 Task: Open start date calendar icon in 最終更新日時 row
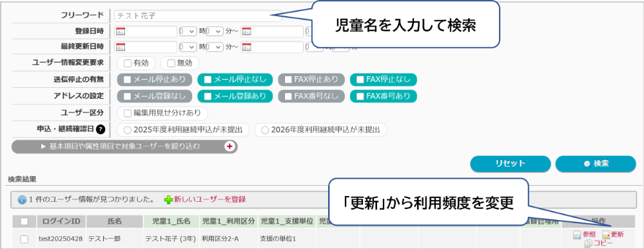[121, 47]
